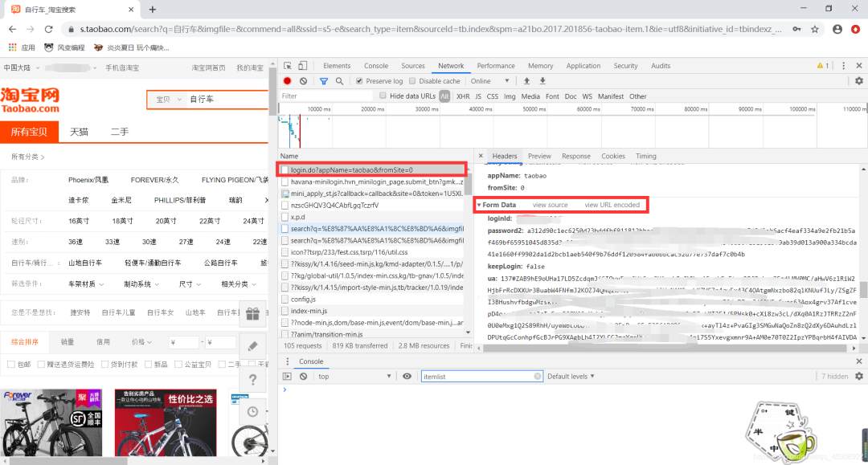Open the Default levels dropdown
The height and width of the screenshot is (465, 868).
point(571,377)
